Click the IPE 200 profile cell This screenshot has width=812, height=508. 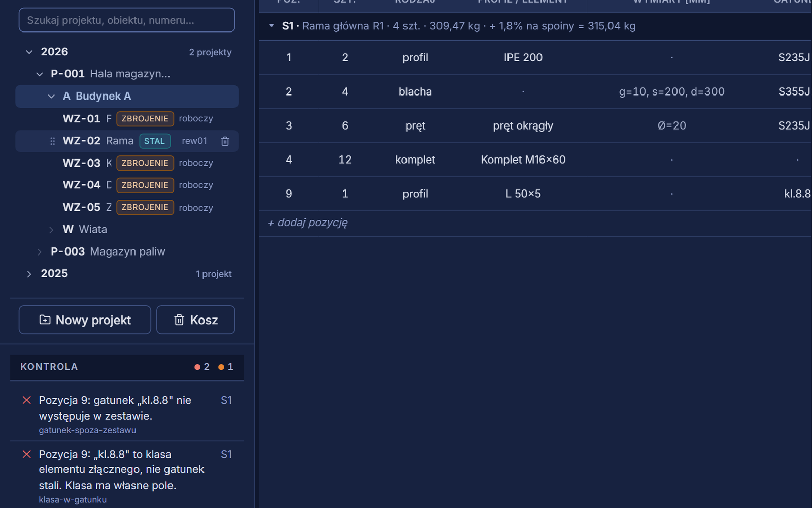pos(523,57)
